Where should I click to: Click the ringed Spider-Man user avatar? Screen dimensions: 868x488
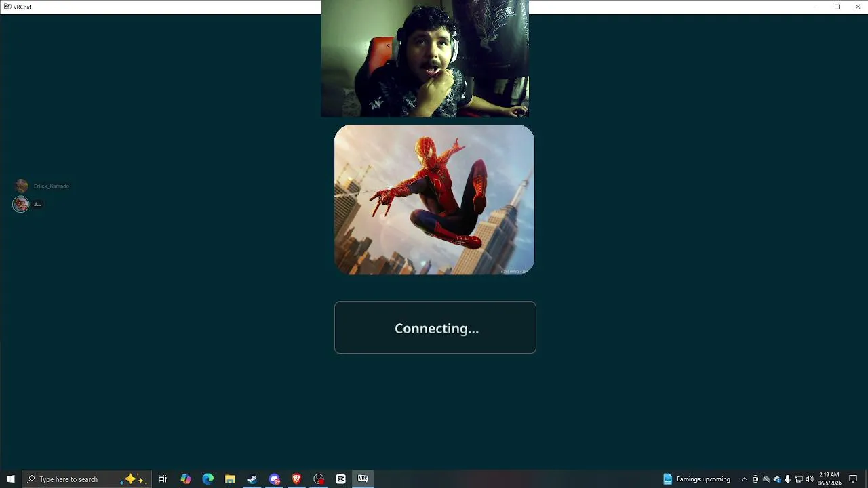(x=21, y=204)
